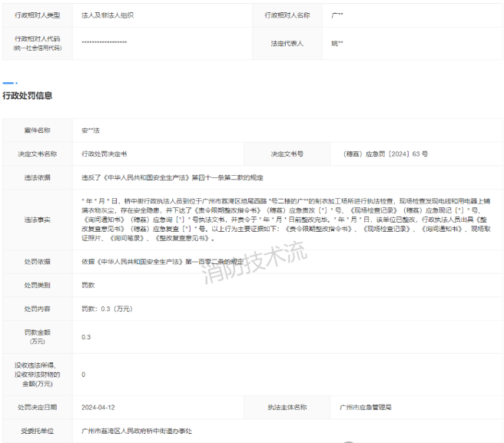Click the 广州市应急管理局 enforcement body name
The image size is (504, 443).
(366, 407)
